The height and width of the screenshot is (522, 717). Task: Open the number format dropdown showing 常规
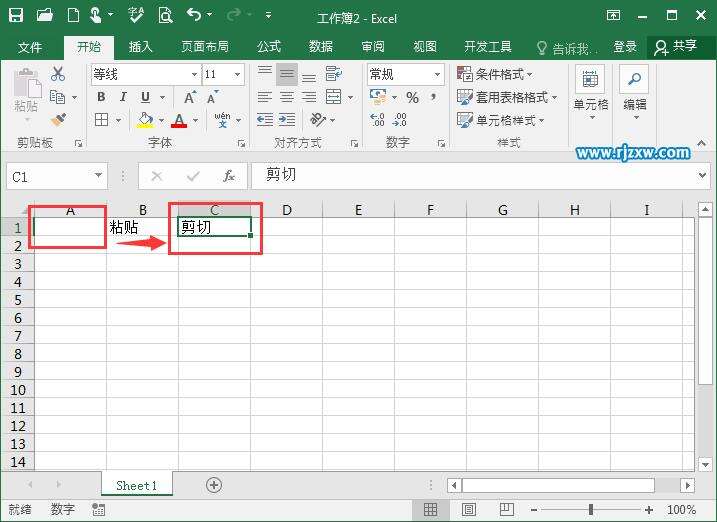pyautogui.click(x=437, y=74)
